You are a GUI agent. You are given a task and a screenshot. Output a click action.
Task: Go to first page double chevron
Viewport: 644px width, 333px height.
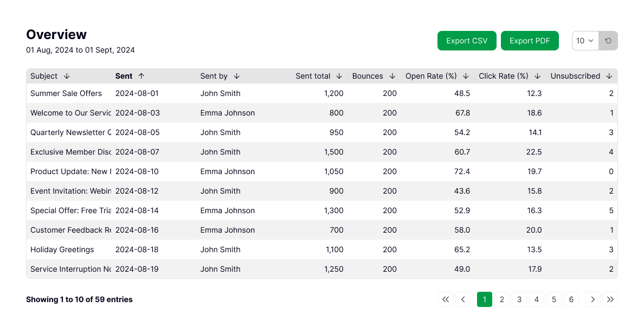(446, 299)
